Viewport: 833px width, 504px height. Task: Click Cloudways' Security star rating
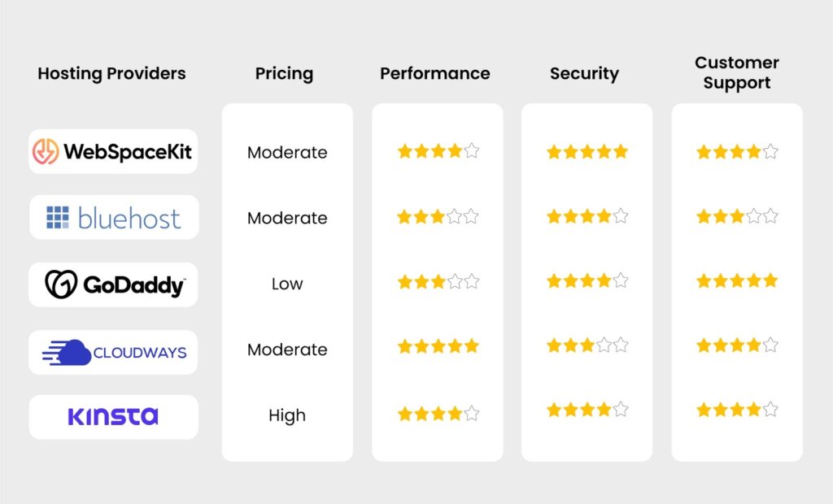click(587, 345)
